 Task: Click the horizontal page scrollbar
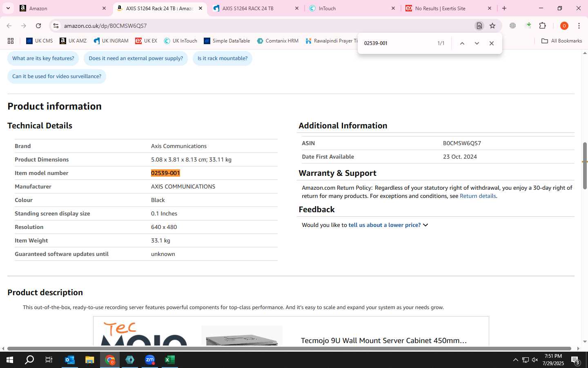coord(289,348)
